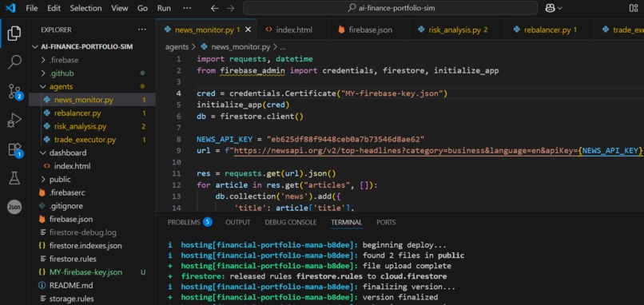Open the .gitignore file
This screenshot has width=644, height=305.
(66, 206)
